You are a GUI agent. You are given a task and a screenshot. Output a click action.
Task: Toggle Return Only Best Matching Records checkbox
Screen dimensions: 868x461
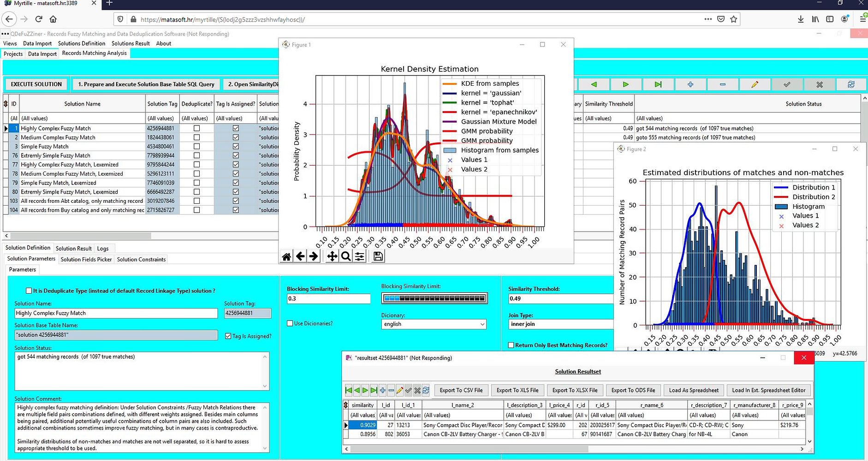[x=511, y=345]
